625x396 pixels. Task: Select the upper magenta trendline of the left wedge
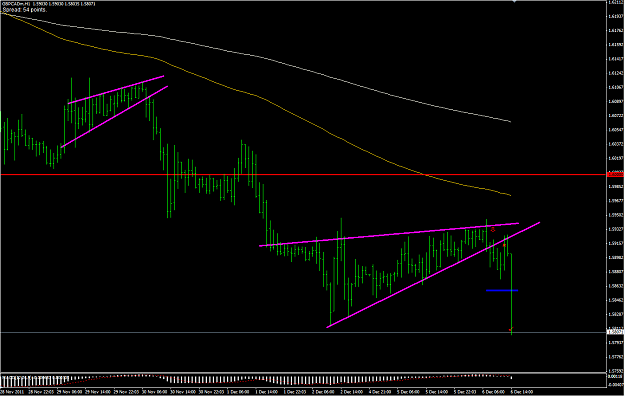click(x=116, y=90)
